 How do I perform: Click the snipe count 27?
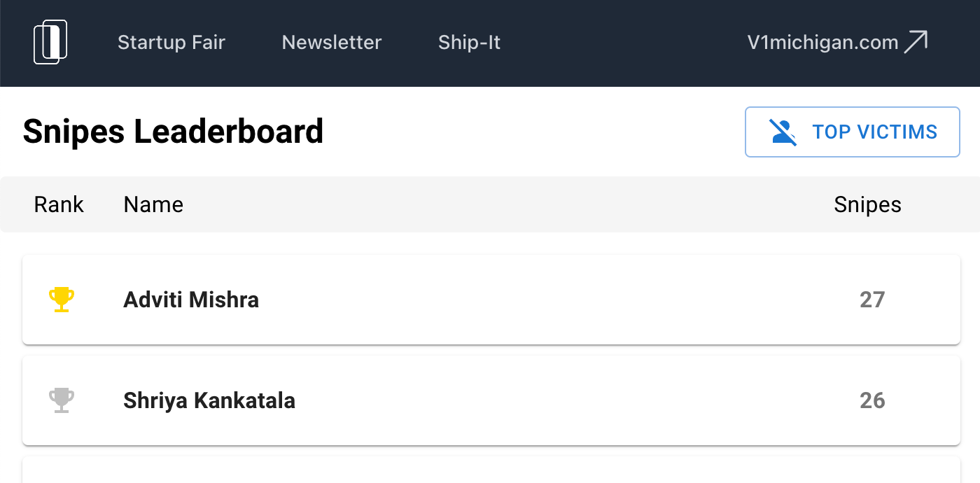click(872, 300)
